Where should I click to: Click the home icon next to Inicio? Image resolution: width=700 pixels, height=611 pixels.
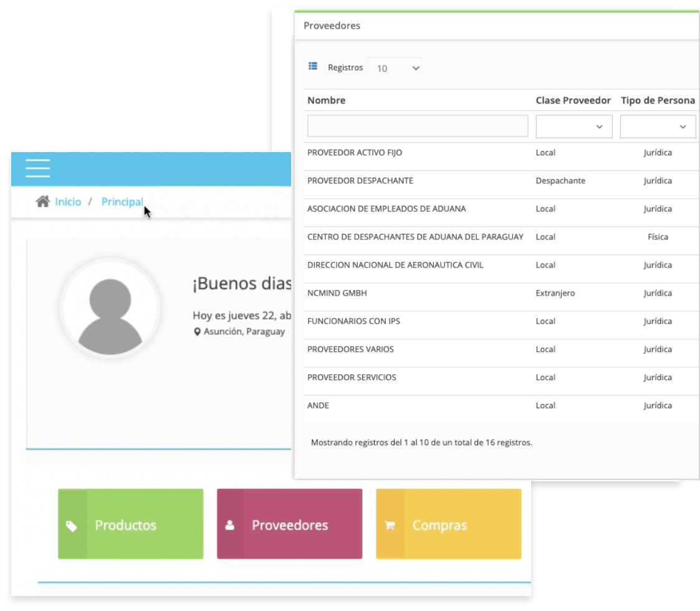[x=43, y=201]
